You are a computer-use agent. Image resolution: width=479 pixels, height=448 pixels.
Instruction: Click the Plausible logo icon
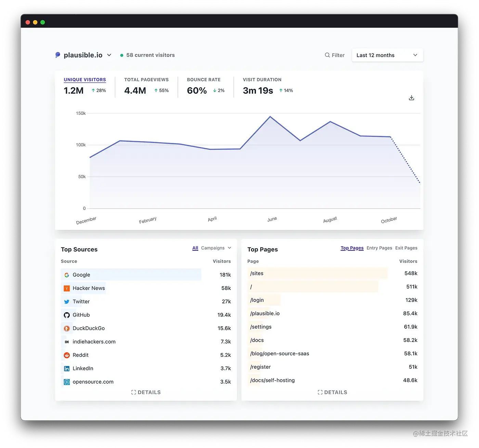tap(58, 55)
